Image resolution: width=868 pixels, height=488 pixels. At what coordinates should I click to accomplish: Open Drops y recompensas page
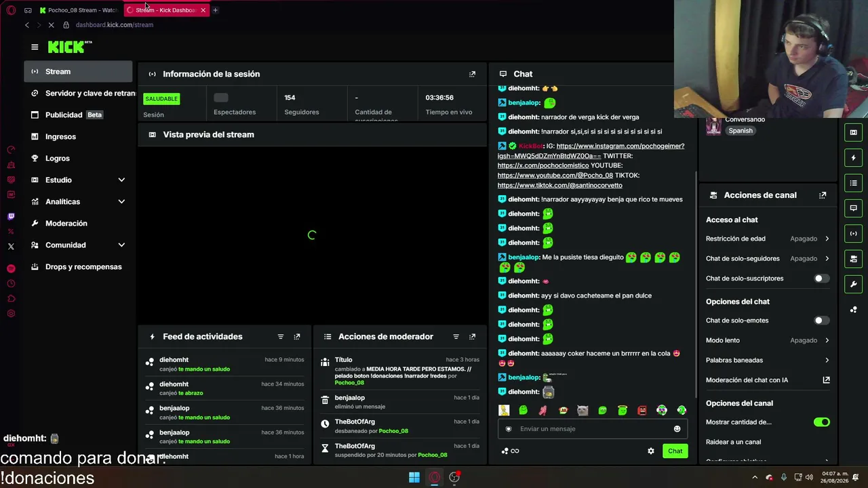click(x=78, y=266)
